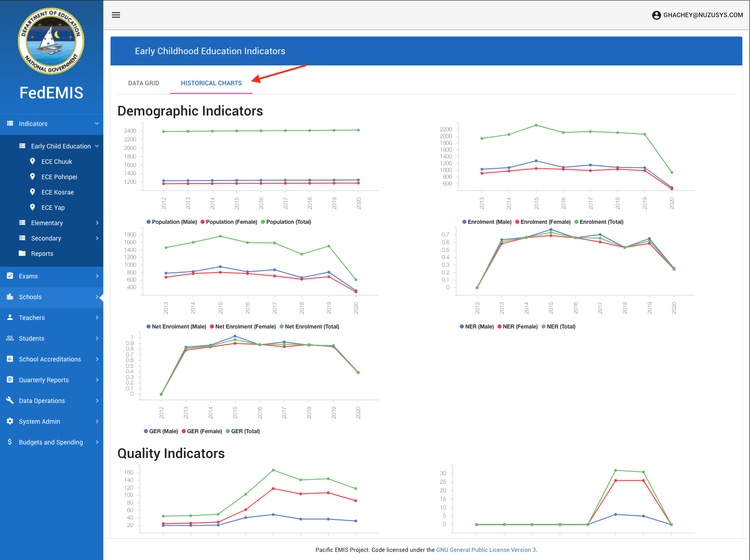The width and height of the screenshot is (750, 560).
Task: Click the System Admin gear icon
Action: [10, 421]
